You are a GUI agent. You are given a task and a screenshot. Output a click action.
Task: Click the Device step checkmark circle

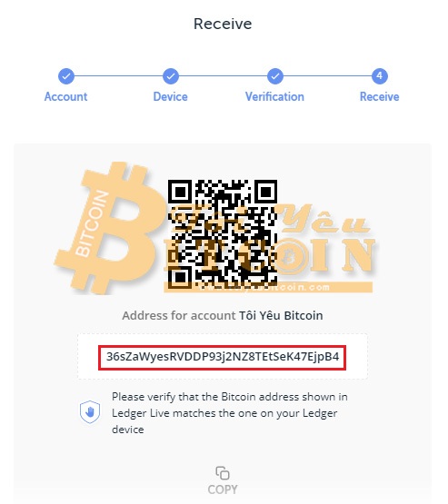pyautogui.click(x=171, y=76)
